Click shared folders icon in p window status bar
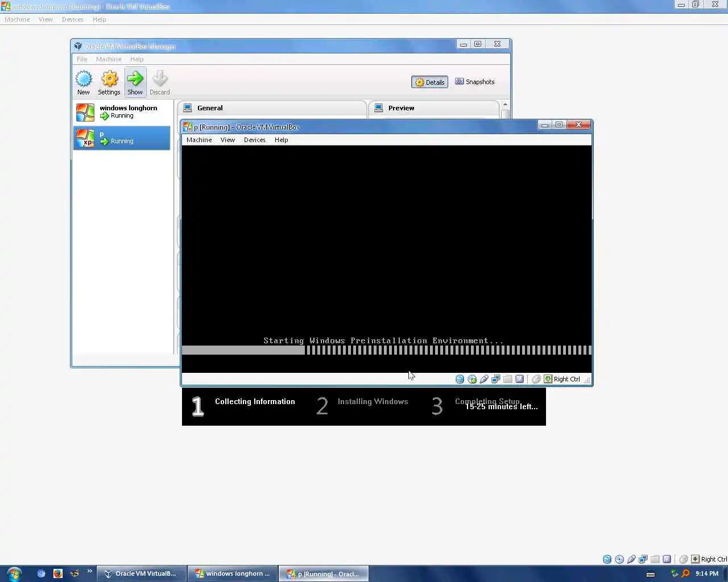 [x=508, y=379]
